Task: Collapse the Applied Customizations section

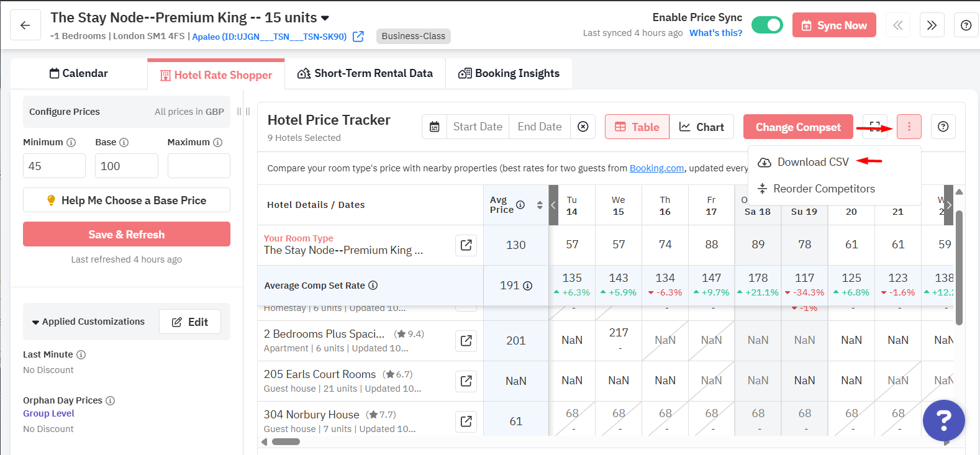Action: click(35, 322)
